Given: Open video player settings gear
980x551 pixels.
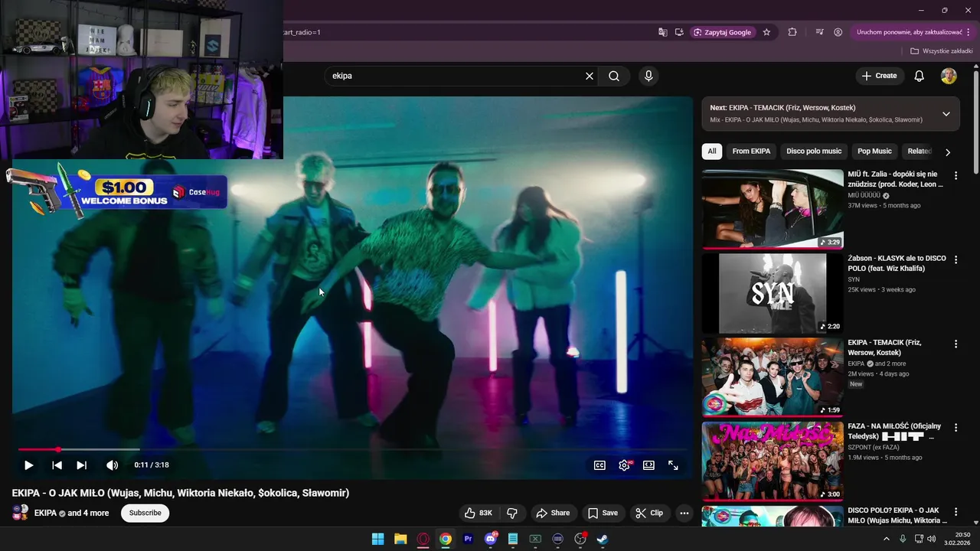Looking at the screenshot, I should [625, 465].
